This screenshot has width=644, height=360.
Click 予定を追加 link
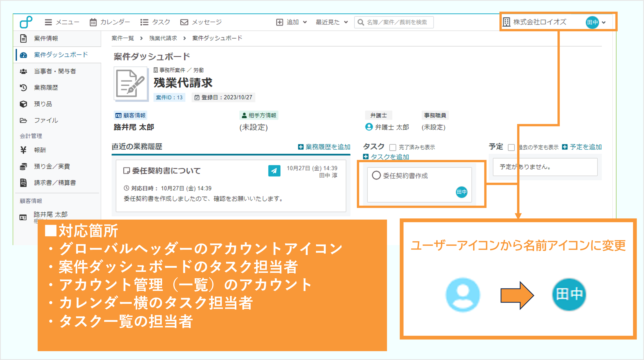(x=582, y=147)
